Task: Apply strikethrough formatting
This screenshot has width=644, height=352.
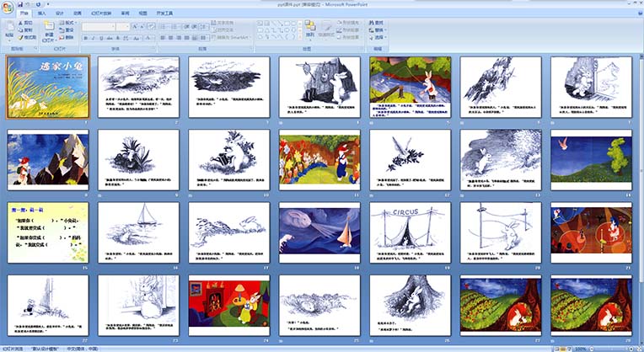Action: pos(110,38)
